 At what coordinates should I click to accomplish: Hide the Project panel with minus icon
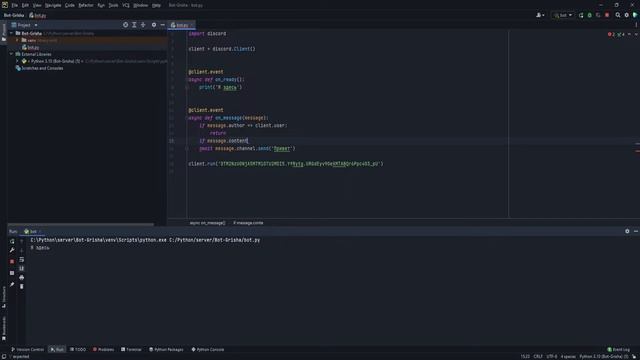pyautogui.click(x=162, y=25)
